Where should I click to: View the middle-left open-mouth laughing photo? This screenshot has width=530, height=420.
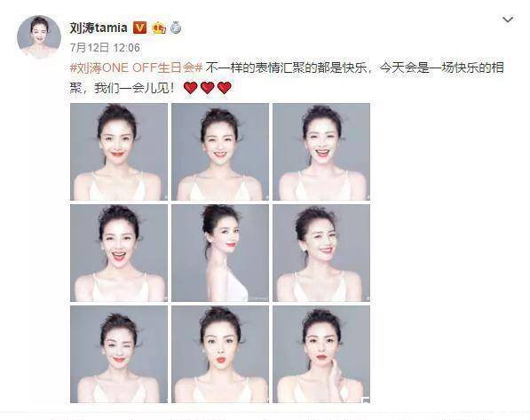tap(119, 253)
